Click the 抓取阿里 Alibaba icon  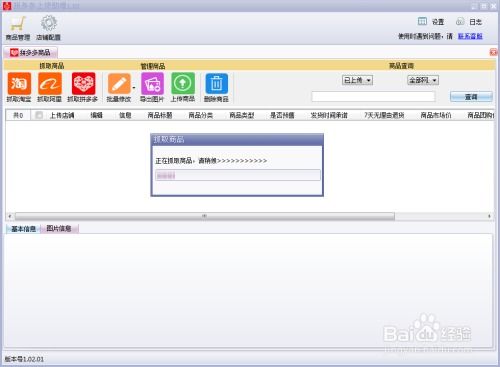[x=50, y=83]
